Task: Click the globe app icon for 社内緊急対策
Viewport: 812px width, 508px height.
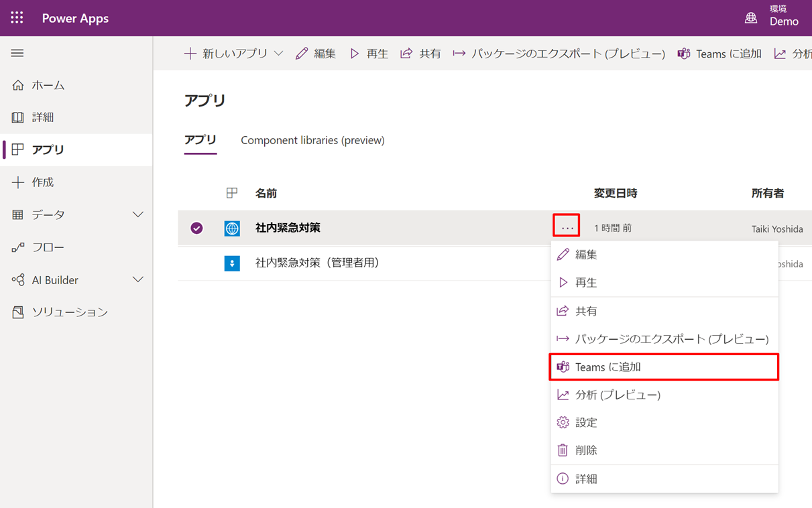Action: tap(232, 229)
